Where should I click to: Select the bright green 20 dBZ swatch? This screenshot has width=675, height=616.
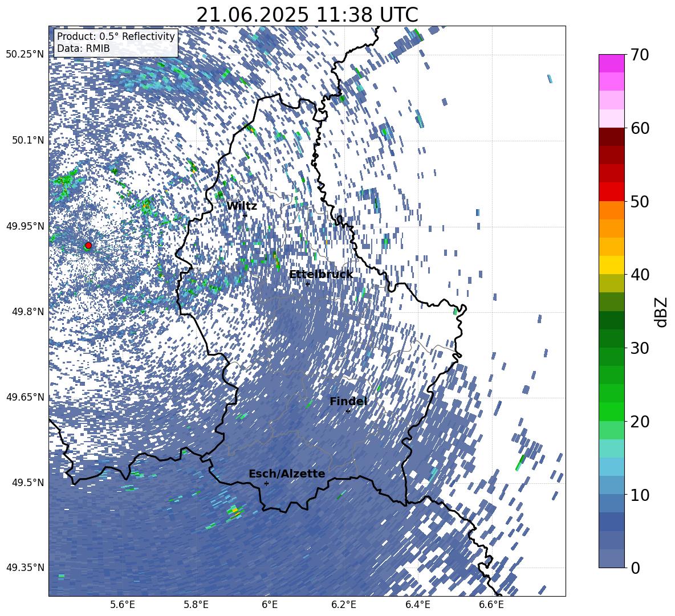coord(611,411)
